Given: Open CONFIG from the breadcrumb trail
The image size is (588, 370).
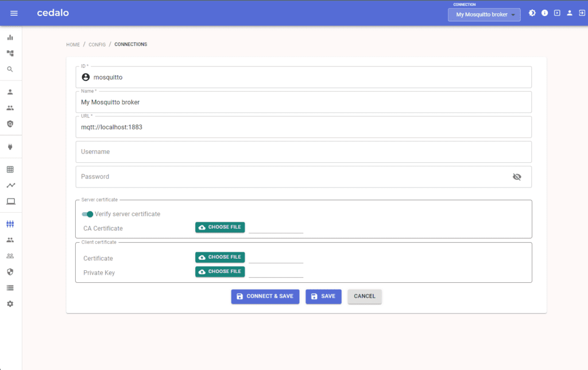Looking at the screenshot, I should coord(96,44).
